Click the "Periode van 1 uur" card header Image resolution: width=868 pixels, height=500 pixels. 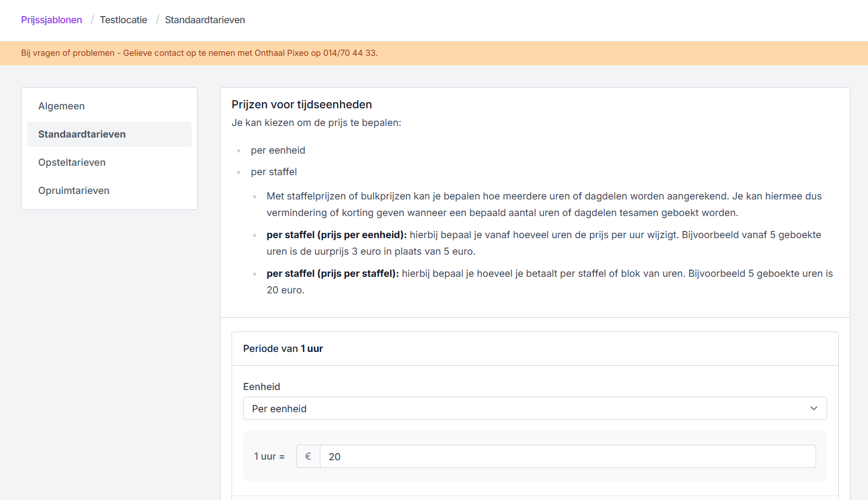tap(283, 349)
